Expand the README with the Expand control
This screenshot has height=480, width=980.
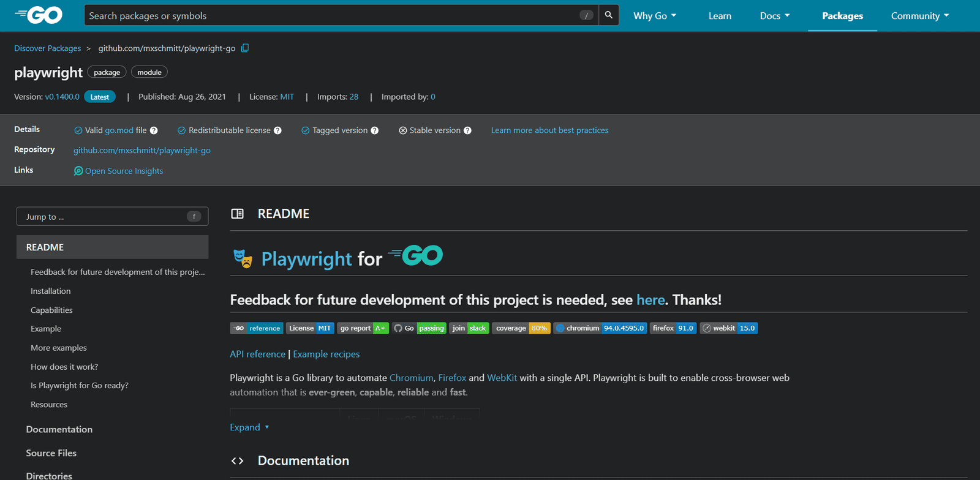(249, 427)
